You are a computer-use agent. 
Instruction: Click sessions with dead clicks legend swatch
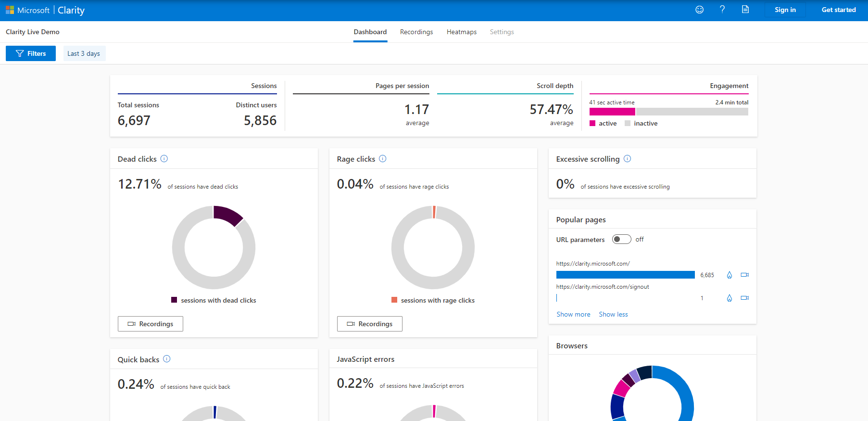point(174,300)
